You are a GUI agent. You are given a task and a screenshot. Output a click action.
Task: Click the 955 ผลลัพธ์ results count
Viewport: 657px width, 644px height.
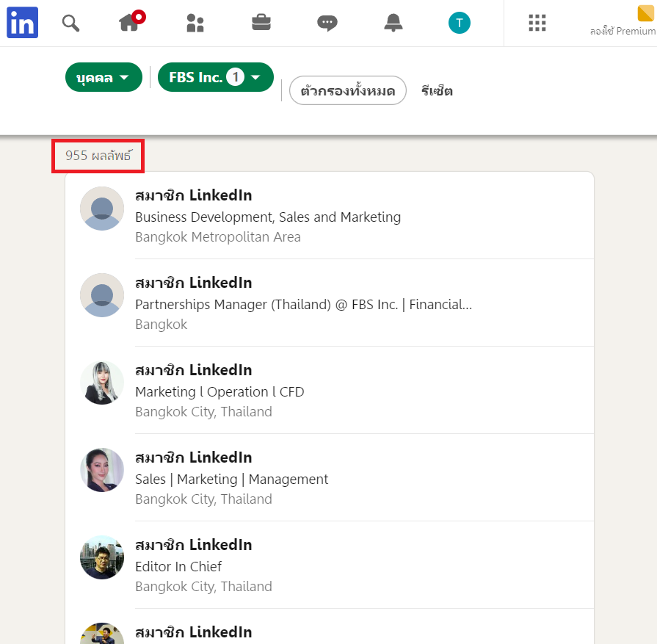pyautogui.click(x=97, y=156)
